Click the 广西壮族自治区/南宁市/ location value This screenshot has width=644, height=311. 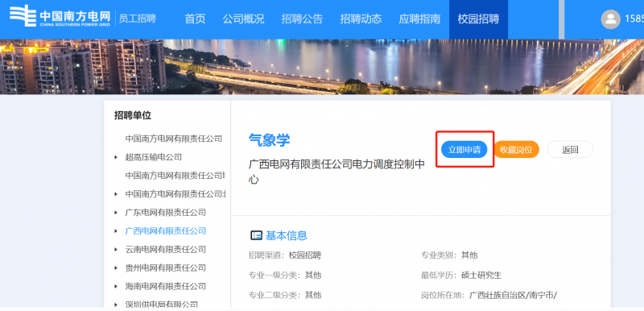pyautogui.click(x=513, y=296)
